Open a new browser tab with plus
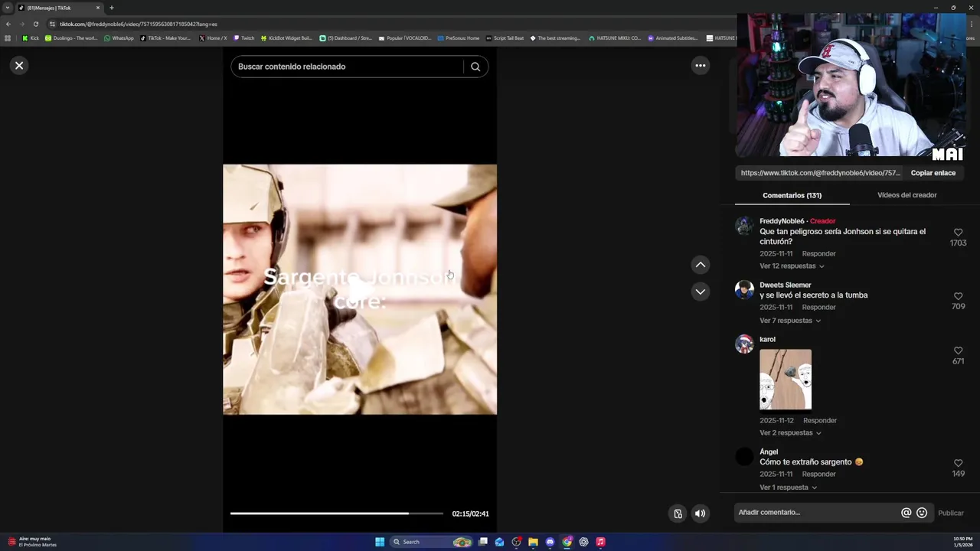The width and height of the screenshot is (980, 551). [x=112, y=8]
